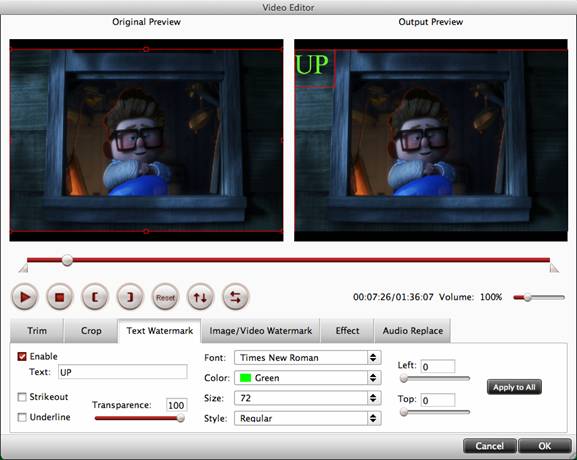Viewport: 577px width, 460px height.
Task: Adjust the Top position slider
Action: (x=435, y=412)
